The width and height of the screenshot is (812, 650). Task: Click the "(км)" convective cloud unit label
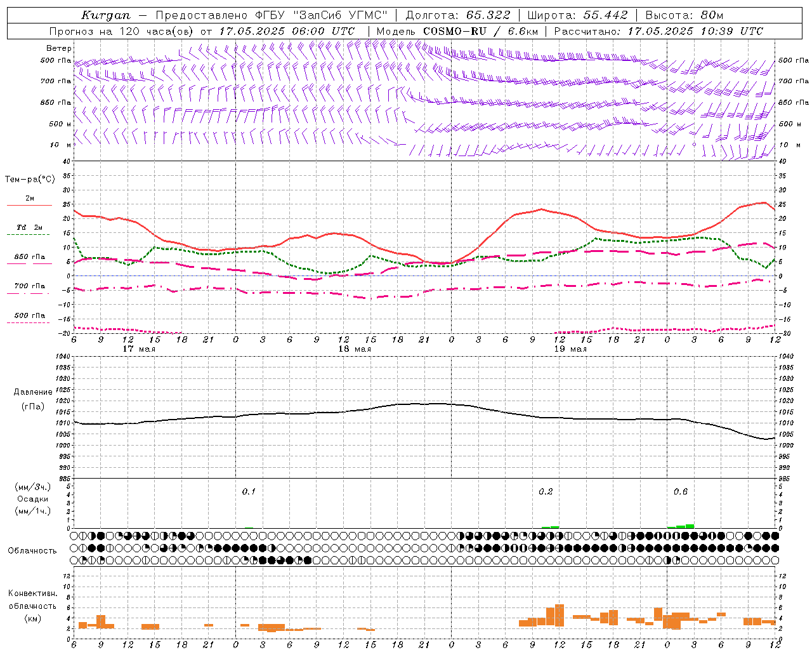tap(33, 618)
